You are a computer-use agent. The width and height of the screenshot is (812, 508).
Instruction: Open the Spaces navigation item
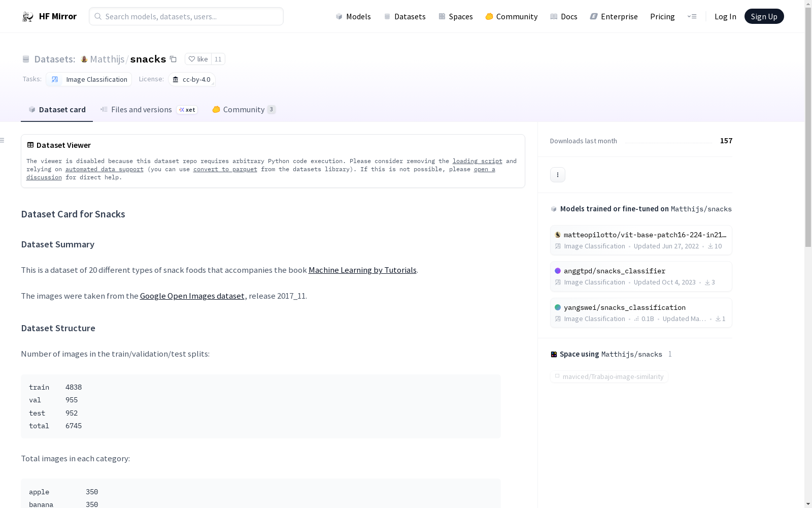click(456, 16)
